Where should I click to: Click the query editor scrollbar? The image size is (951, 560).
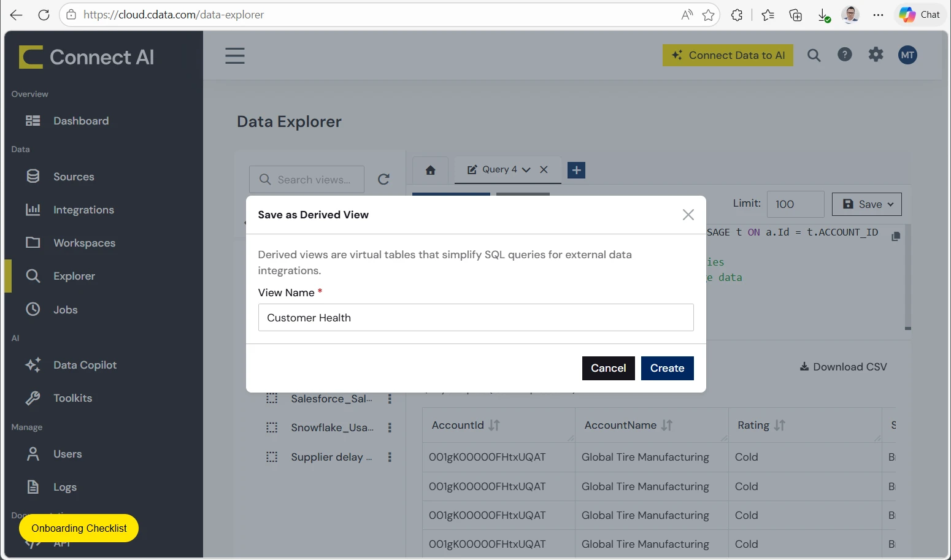pyautogui.click(x=908, y=277)
